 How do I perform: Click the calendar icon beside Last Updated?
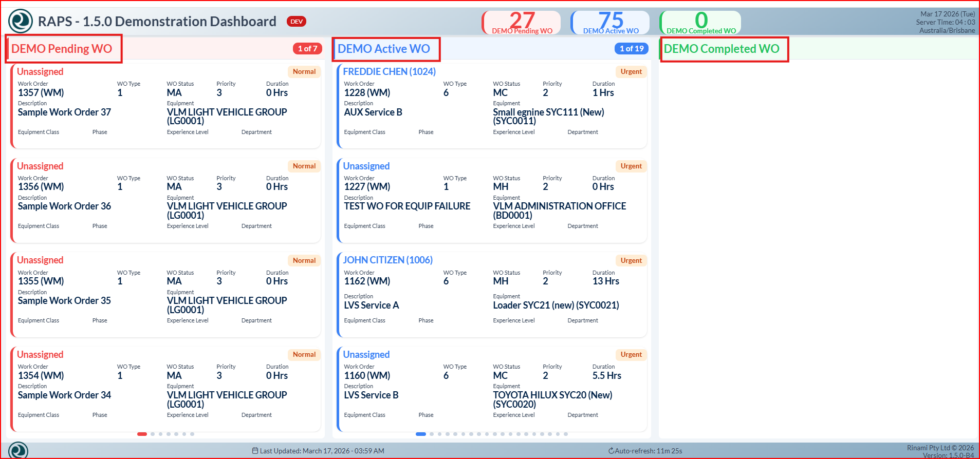pos(255,451)
